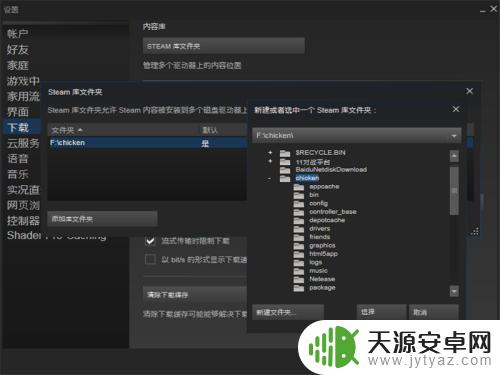Image resolution: width=500 pixels, height=375 pixels.
Task: Click the folder icon beside 11对战平台
Action: pyautogui.click(x=285, y=162)
